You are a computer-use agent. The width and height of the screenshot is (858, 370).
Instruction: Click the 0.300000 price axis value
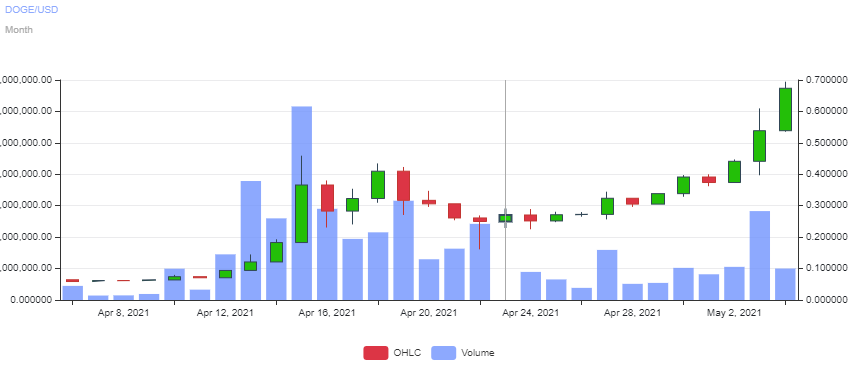(826, 206)
